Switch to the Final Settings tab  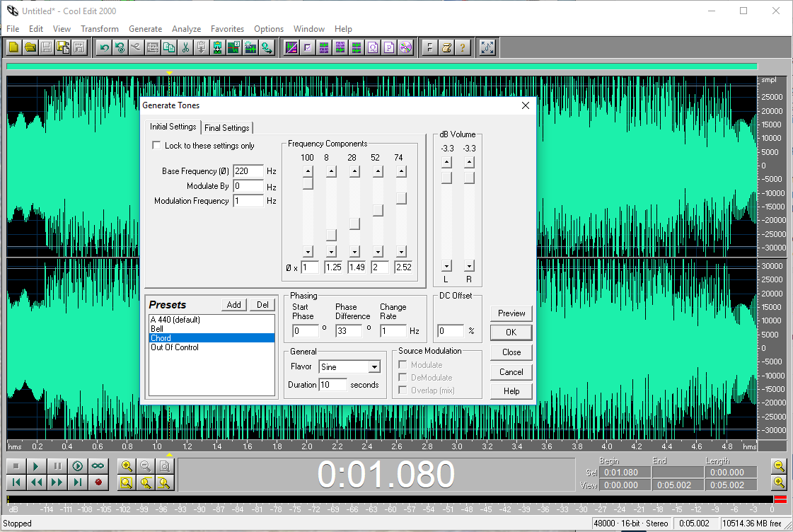point(226,128)
